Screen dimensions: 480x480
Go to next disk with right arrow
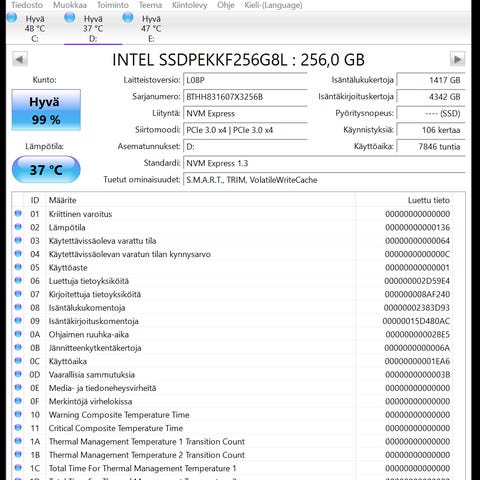point(457,60)
